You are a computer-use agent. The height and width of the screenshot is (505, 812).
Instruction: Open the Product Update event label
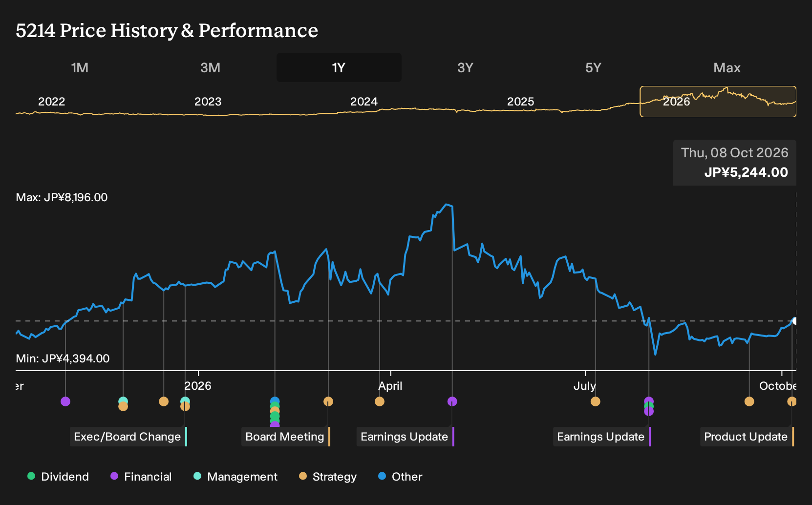(747, 437)
